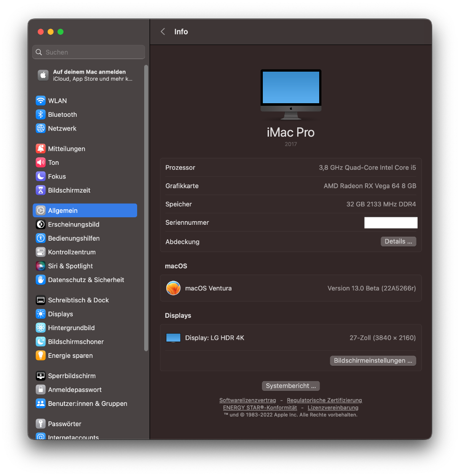Click the Seriennummer value field
Screen dimensions: 459x476
391,223
